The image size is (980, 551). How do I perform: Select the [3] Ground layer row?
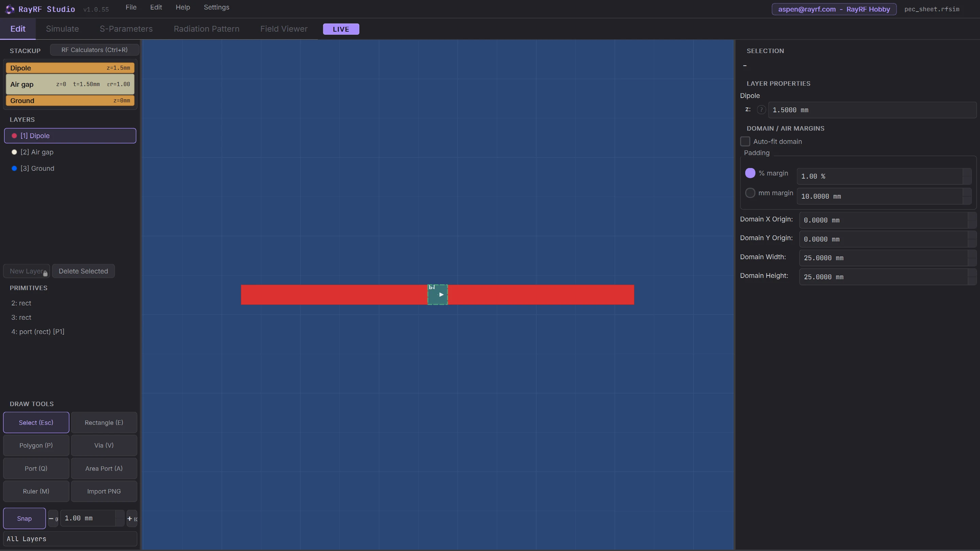(x=70, y=168)
